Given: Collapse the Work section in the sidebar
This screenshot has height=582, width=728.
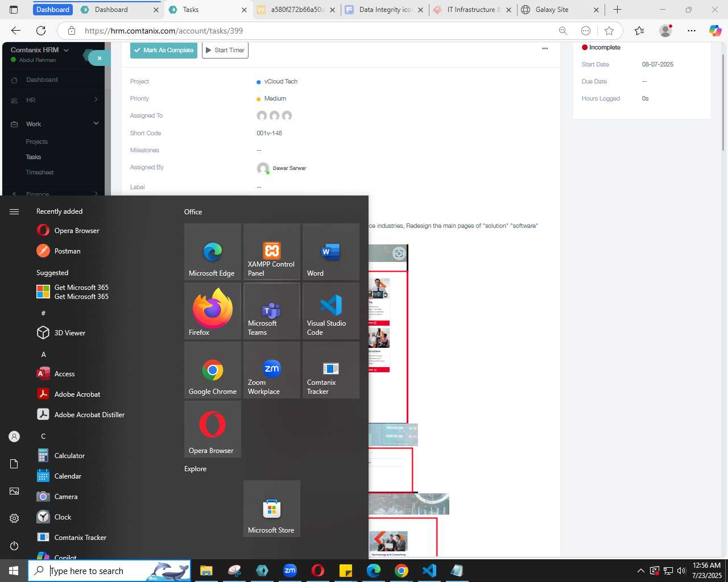Looking at the screenshot, I should [x=54, y=124].
